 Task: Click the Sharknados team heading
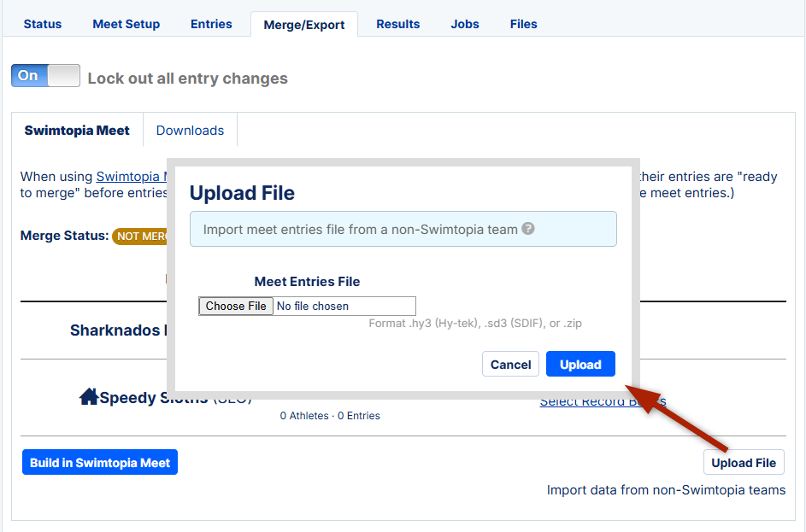tap(118, 330)
